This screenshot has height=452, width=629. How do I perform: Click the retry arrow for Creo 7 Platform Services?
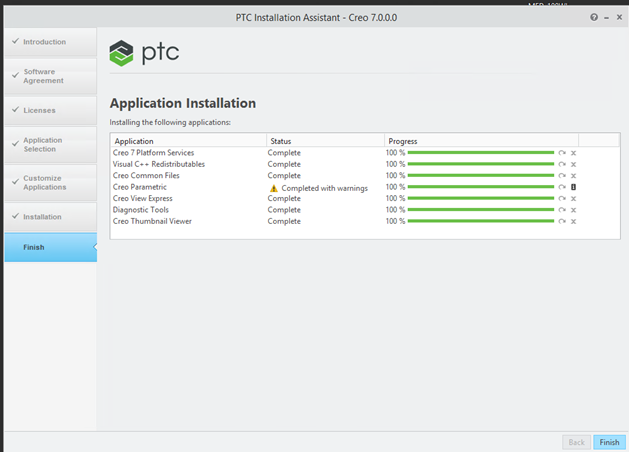pyautogui.click(x=562, y=153)
